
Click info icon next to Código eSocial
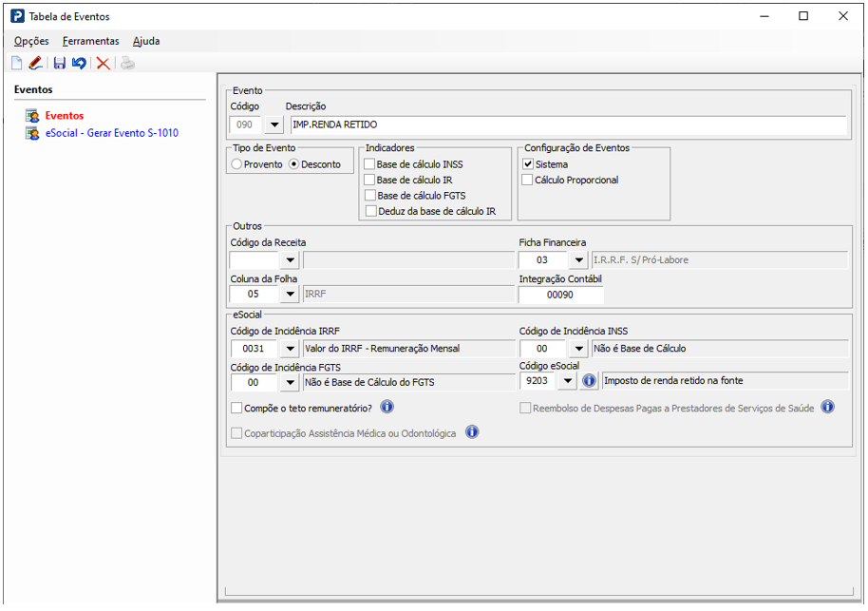589,381
